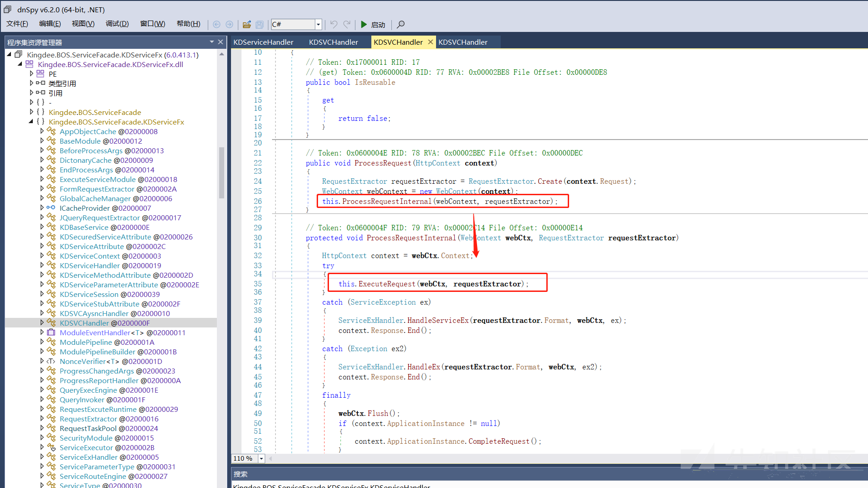Screen dimensions: 868x488
Task: Open the 调试(D) menu
Action: (x=117, y=24)
